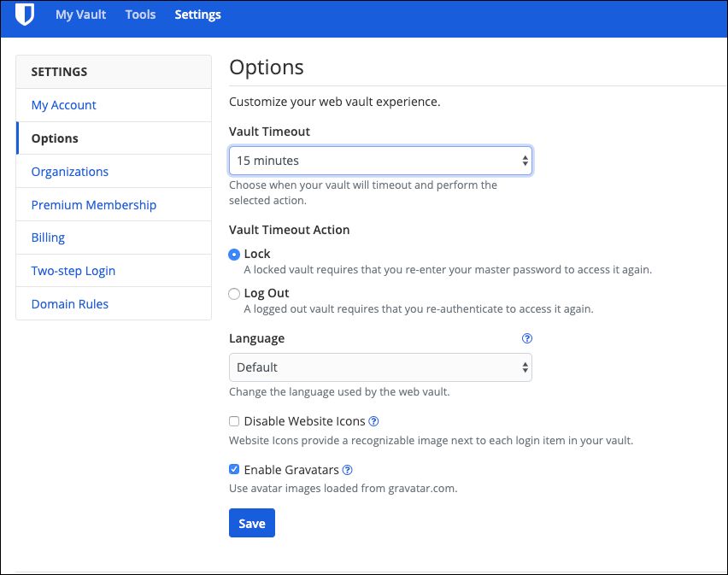Click the help icon beside Enable Gravatars
Screen dimensions: 728x575
[347, 470]
